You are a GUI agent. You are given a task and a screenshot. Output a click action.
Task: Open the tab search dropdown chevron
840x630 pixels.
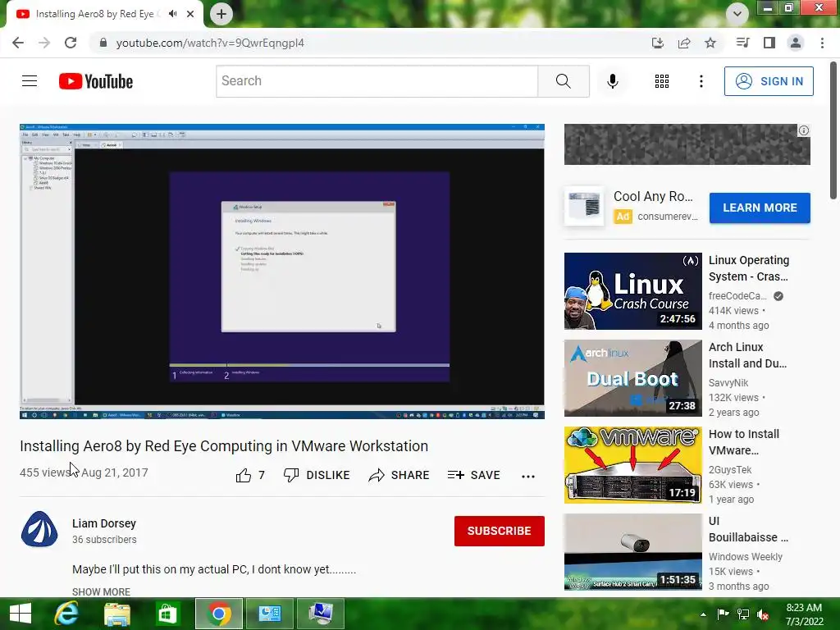737,14
